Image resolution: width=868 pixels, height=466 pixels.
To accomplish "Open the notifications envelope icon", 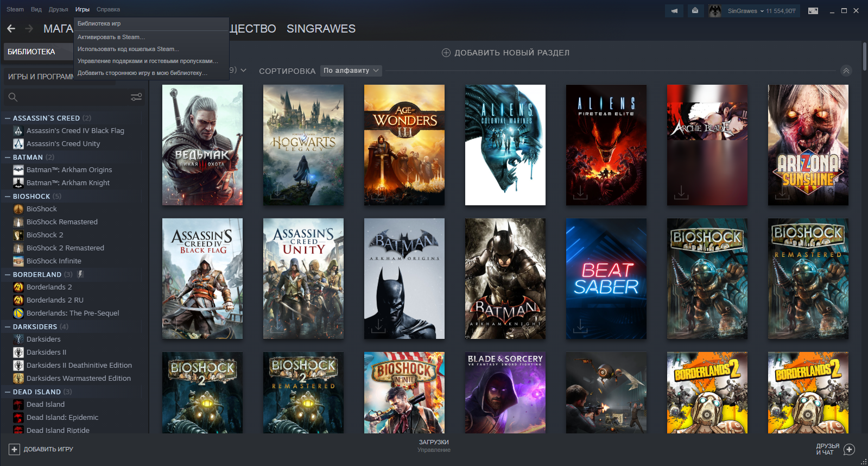I will 695,10.
